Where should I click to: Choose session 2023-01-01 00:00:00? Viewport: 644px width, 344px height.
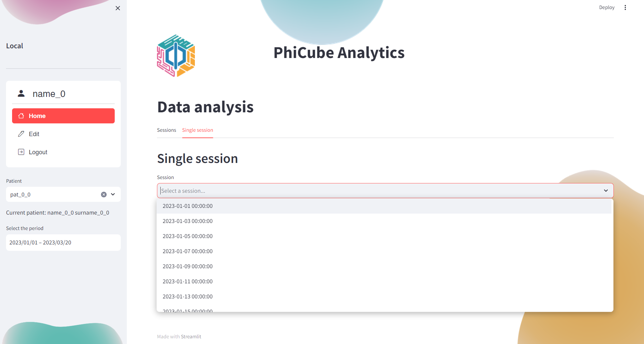(187, 206)
